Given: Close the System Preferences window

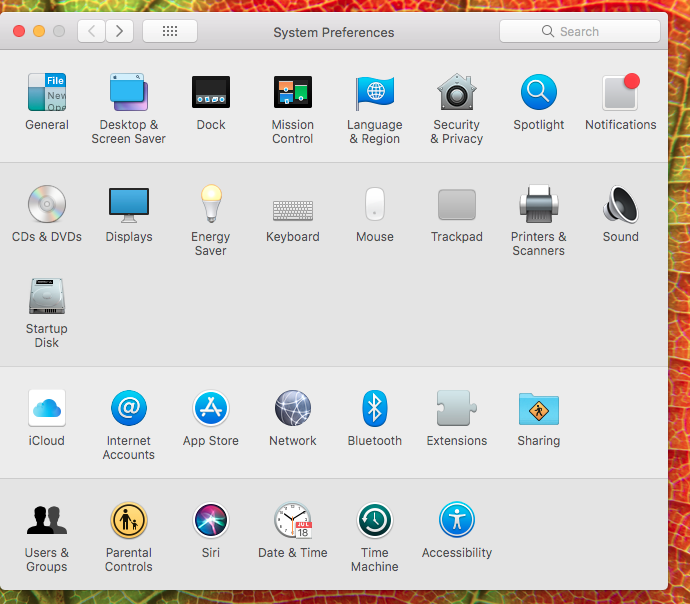Looking at the screenshot, I should [19, 31].
